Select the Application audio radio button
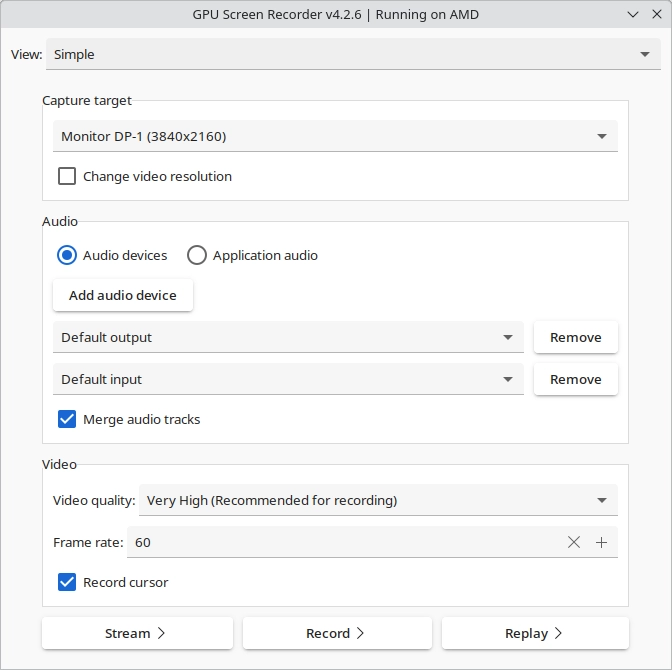The width and height of the screenshot is (672, 670). 197,255
